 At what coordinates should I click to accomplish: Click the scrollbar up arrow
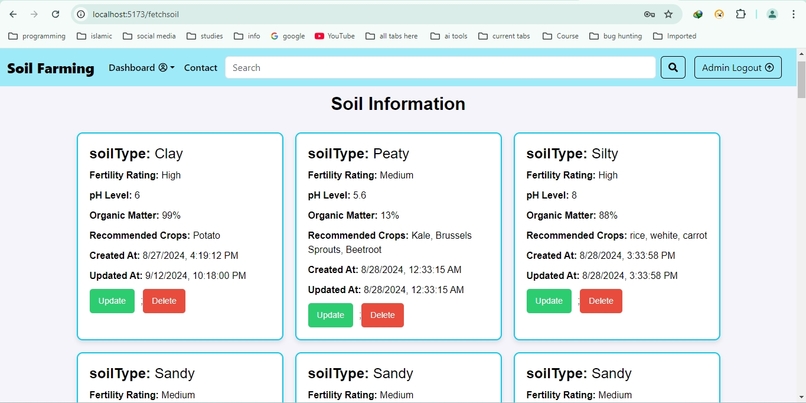point(801,53)
